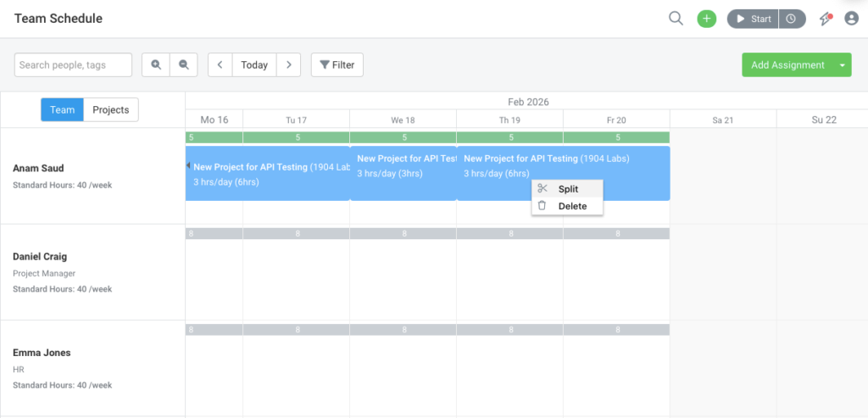The image size is (868, 418).
Task: Click the green plus quick-add icon
Action: [706, 19]
